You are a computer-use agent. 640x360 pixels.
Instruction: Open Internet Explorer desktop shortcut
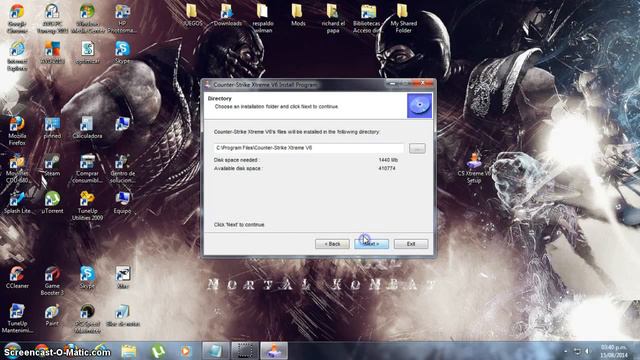click(x=17, y=56)
